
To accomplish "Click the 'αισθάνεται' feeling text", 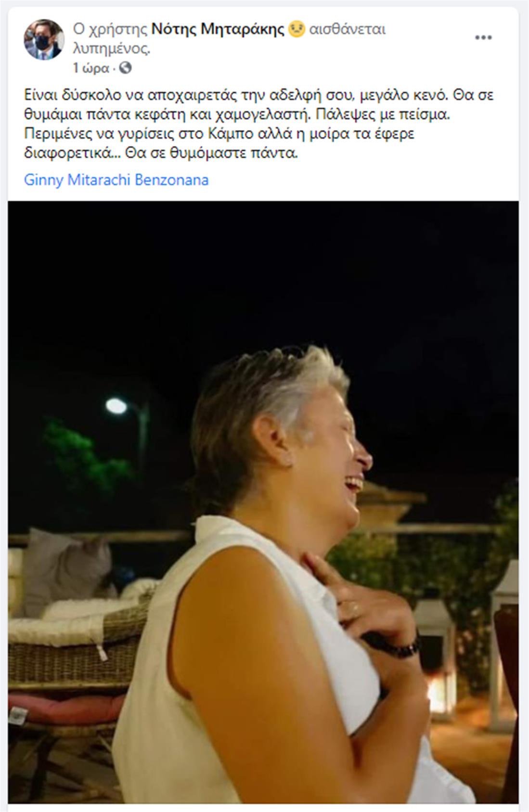I will coord(348,30).
